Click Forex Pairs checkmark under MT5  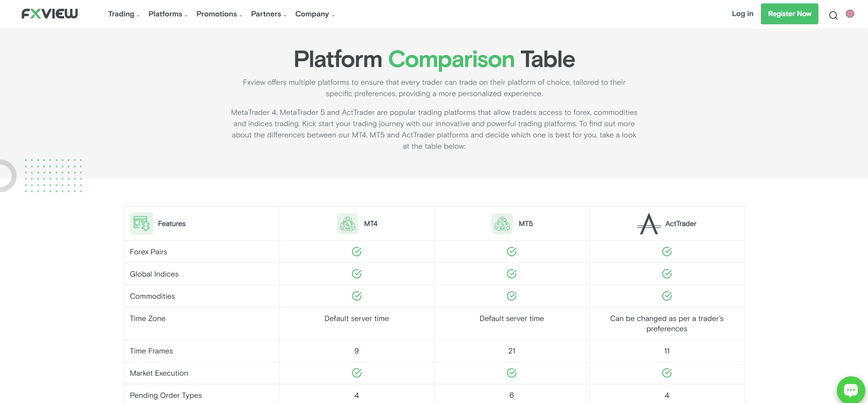point(512,252)
